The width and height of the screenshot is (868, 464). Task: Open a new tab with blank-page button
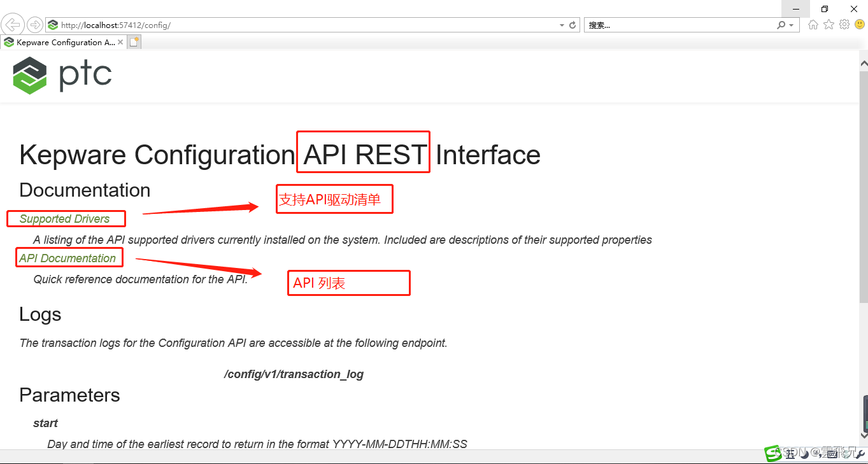coord(134,42)
